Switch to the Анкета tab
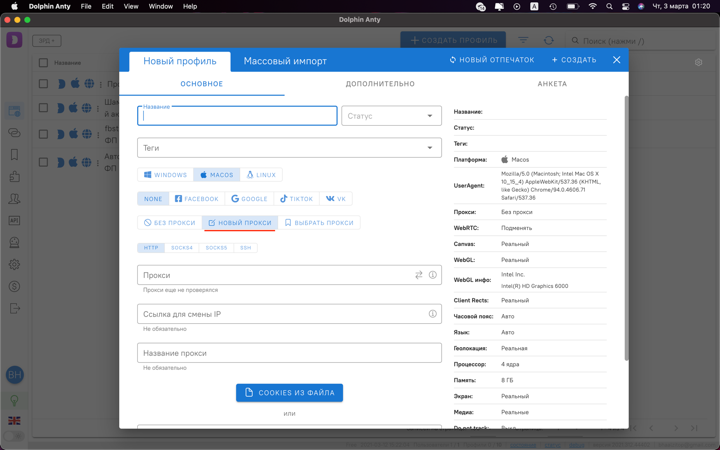 tap(552, 84)
